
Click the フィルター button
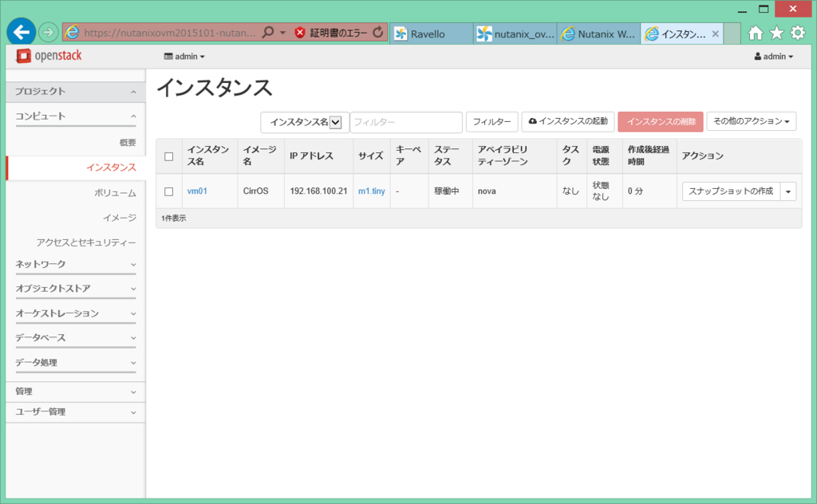pyautogui.click(x=491, y=122)
